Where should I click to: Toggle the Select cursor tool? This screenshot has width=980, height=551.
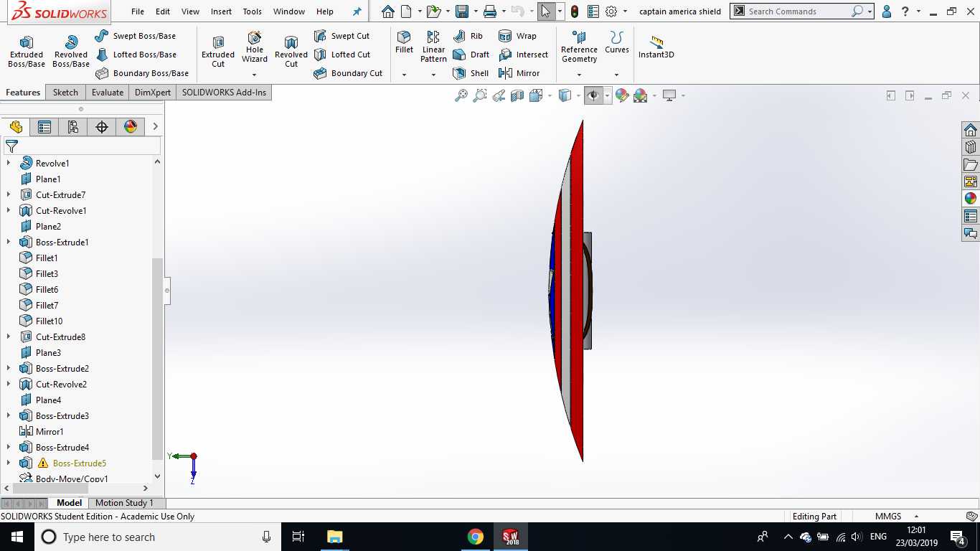[547, 11]
